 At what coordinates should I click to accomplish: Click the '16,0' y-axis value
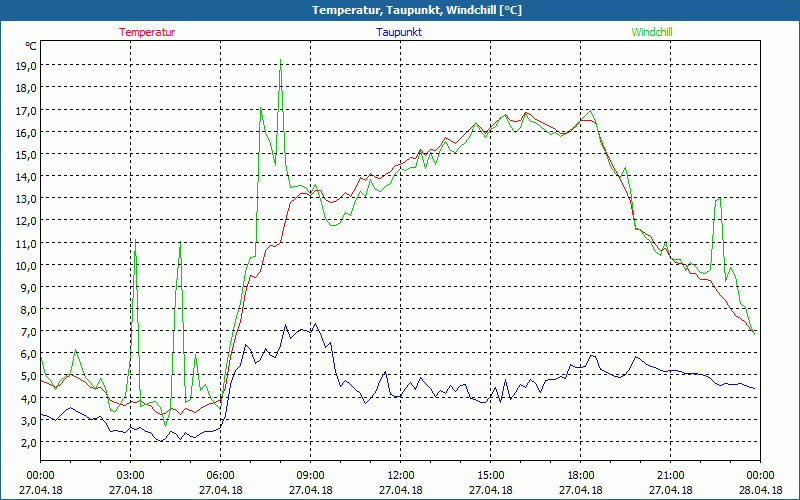tap(26, 132)
